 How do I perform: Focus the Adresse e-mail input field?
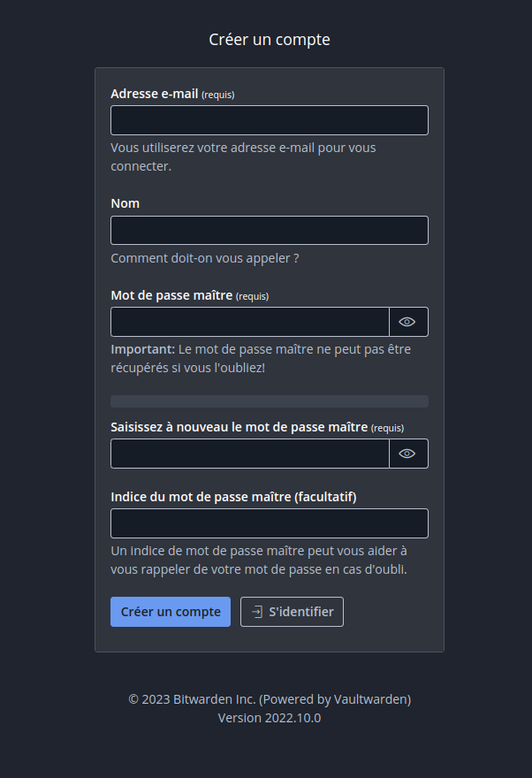point(270,120)
